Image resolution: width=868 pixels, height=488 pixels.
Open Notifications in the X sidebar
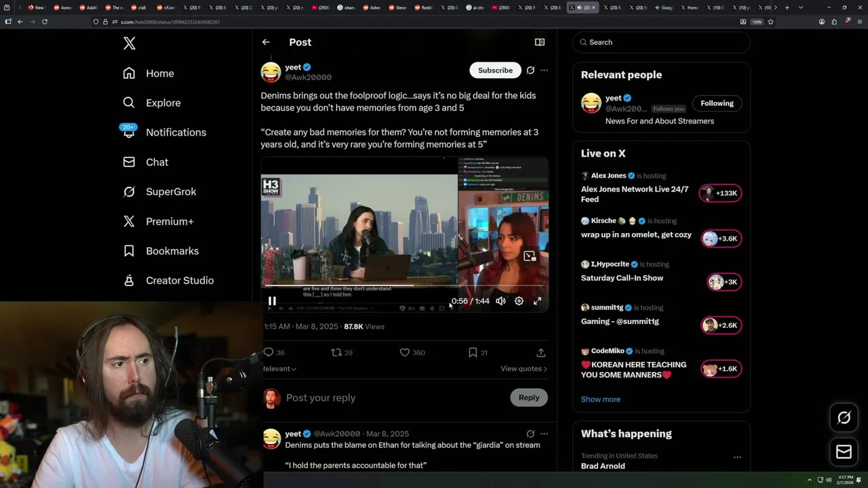coord(164,132)
